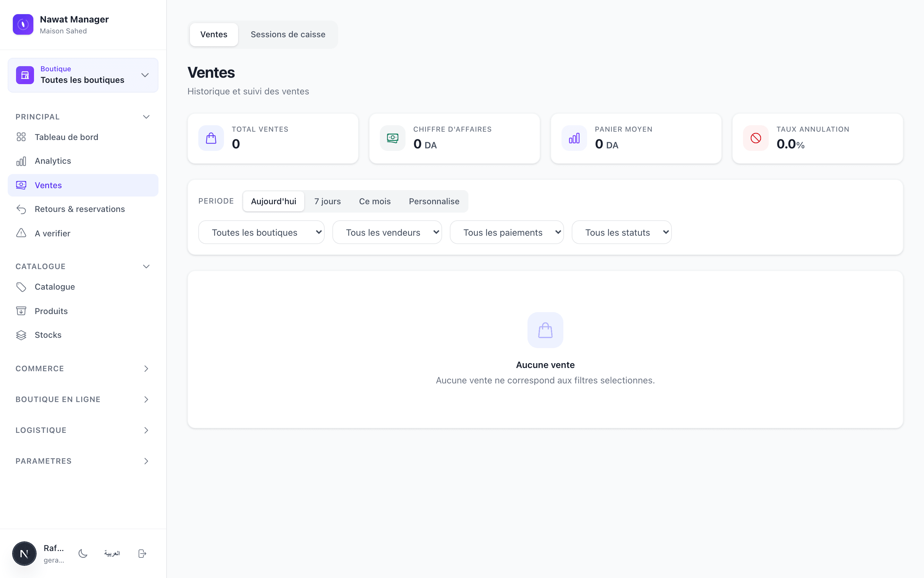
Task: Open the Stocks page link
Action: pos(83,335)
